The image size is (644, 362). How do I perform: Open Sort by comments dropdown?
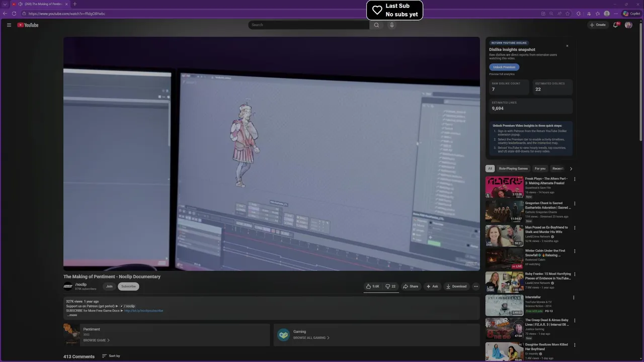coord(111,356)
